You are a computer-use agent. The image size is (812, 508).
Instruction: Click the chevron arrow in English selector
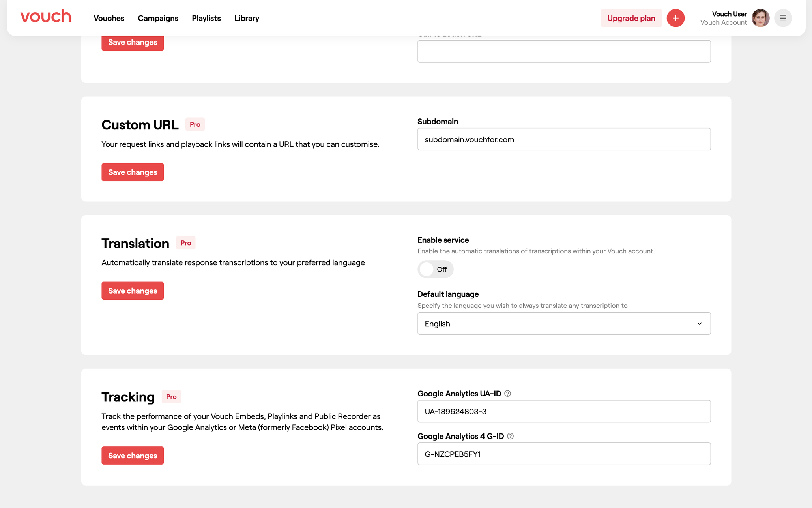pyautogui.click(x=699, y=324)
